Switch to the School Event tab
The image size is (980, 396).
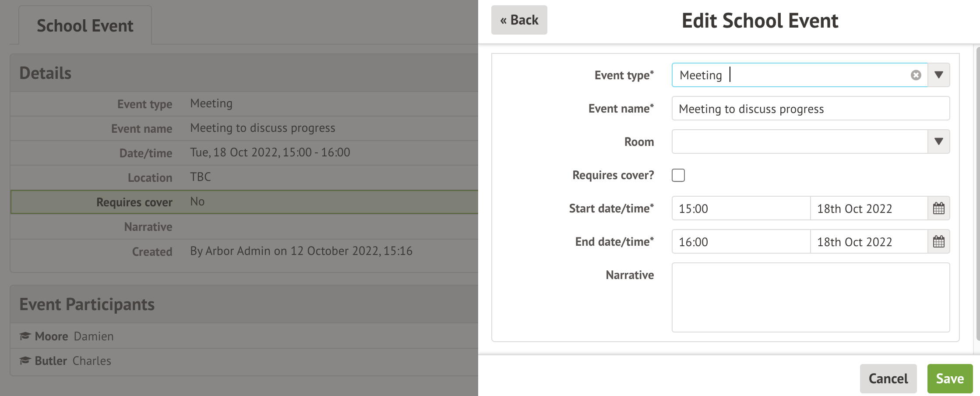click(85, 26)
